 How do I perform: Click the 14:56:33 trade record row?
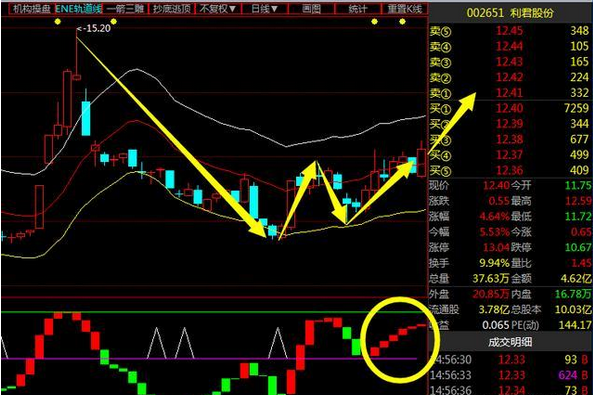[x=510, y=375]
